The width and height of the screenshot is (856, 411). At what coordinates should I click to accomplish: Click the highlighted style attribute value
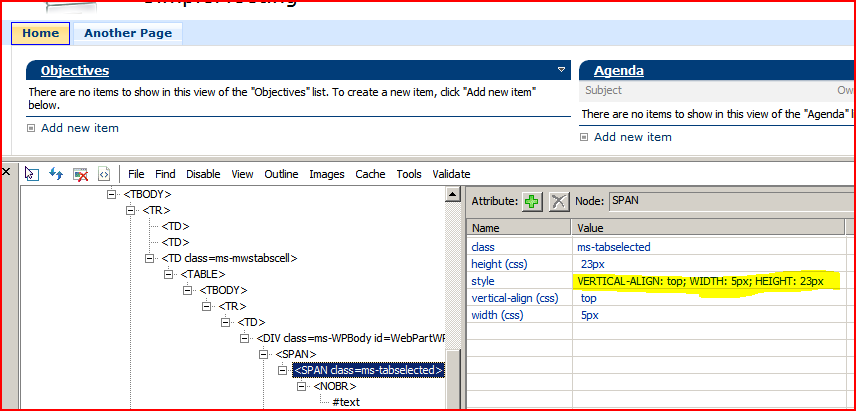coord(700,281)
